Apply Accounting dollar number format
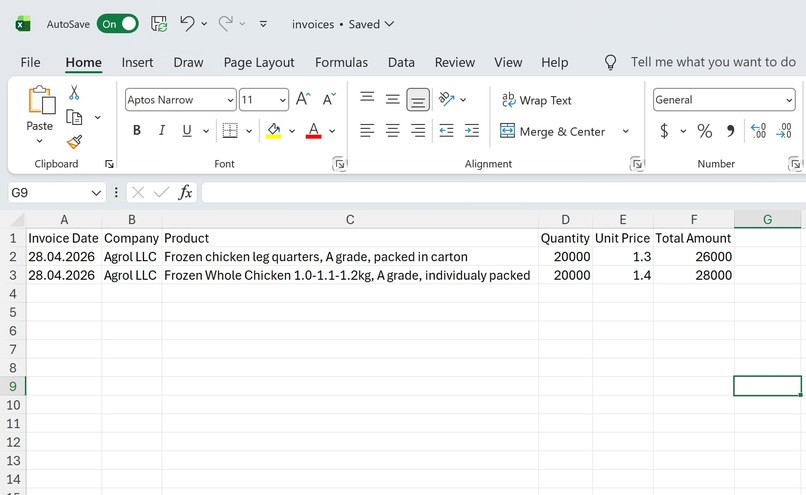The height and width of the screenshot is (495, 806). (x=664, y=131)
